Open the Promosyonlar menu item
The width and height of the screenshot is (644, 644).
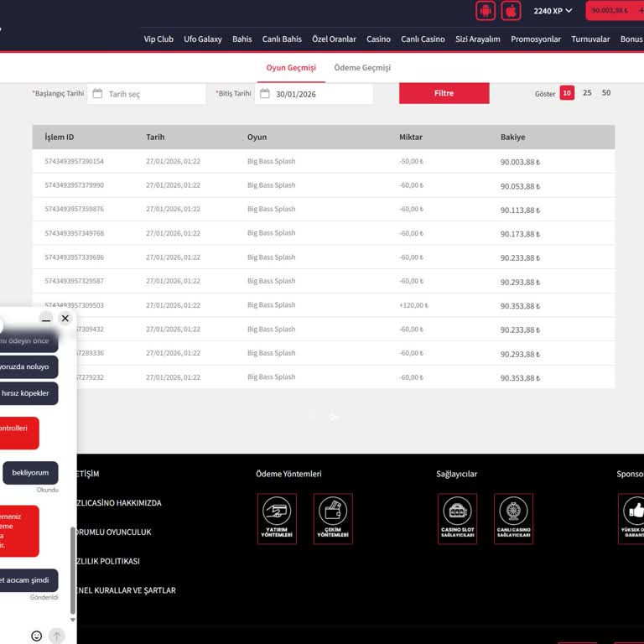(536, 39)
